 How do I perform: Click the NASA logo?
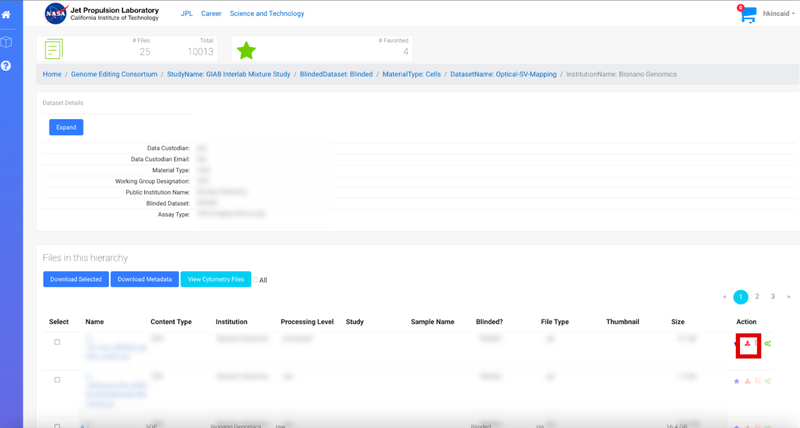coord(56,14)
